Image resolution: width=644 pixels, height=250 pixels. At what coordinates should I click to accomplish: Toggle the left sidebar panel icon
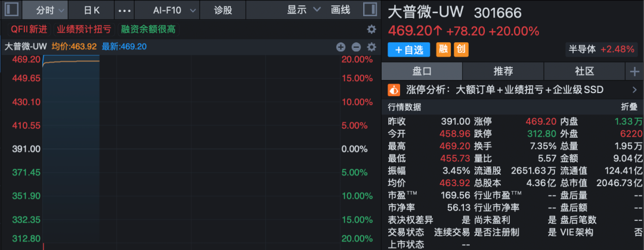point(12,10)
